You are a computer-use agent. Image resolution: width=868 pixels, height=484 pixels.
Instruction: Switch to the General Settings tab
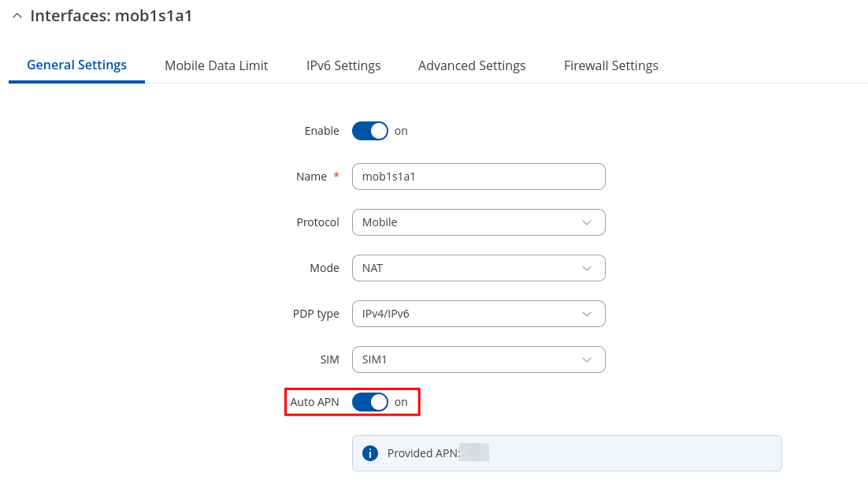(76, 65)
